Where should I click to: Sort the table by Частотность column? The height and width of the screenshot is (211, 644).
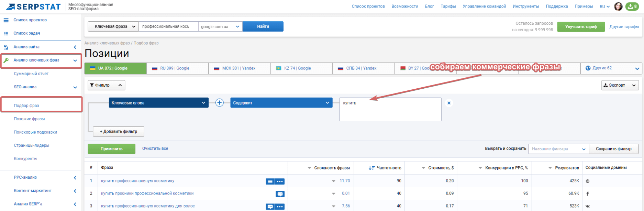[385, 168]
